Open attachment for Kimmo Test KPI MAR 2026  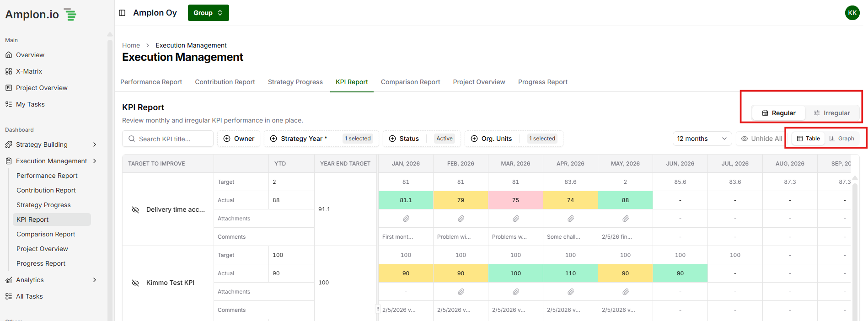pyautogui.click(x=515, y=292)
